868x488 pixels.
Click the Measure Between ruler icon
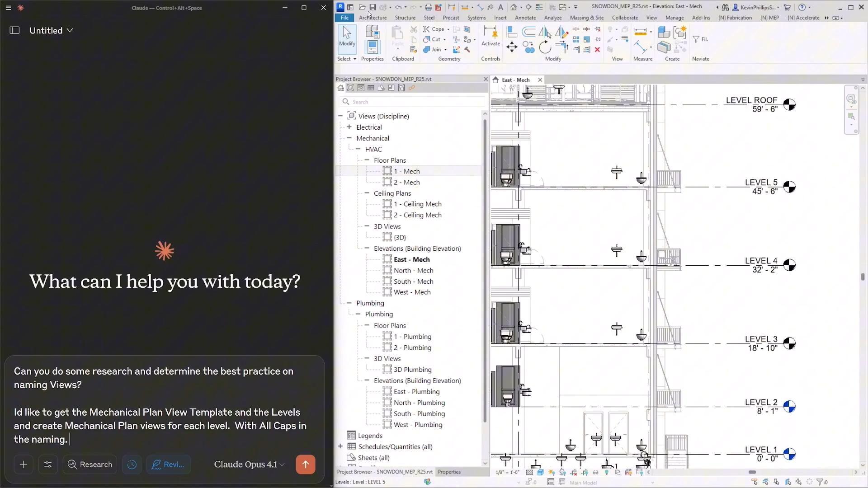coord(640,32)
